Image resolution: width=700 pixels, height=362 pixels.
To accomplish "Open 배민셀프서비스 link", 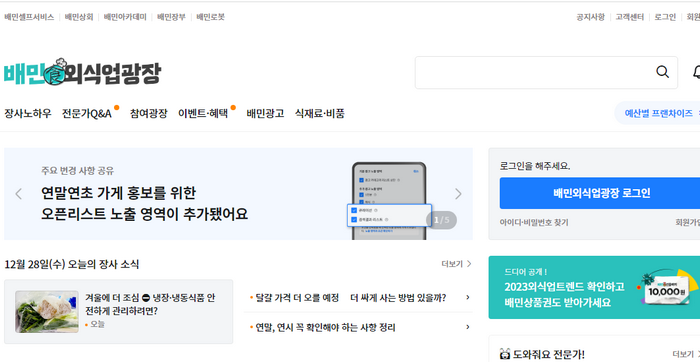I will (x=29, y=17).
